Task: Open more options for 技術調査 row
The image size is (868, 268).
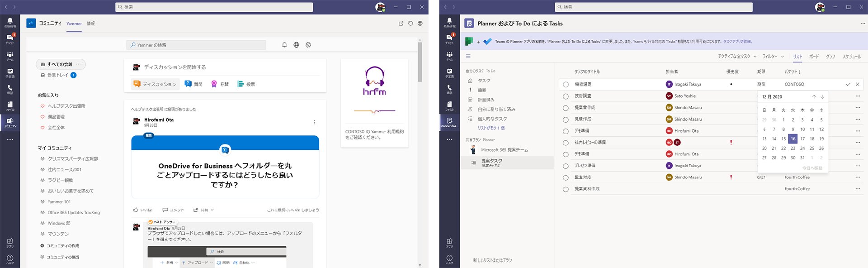Action: [x=858, y=96]
